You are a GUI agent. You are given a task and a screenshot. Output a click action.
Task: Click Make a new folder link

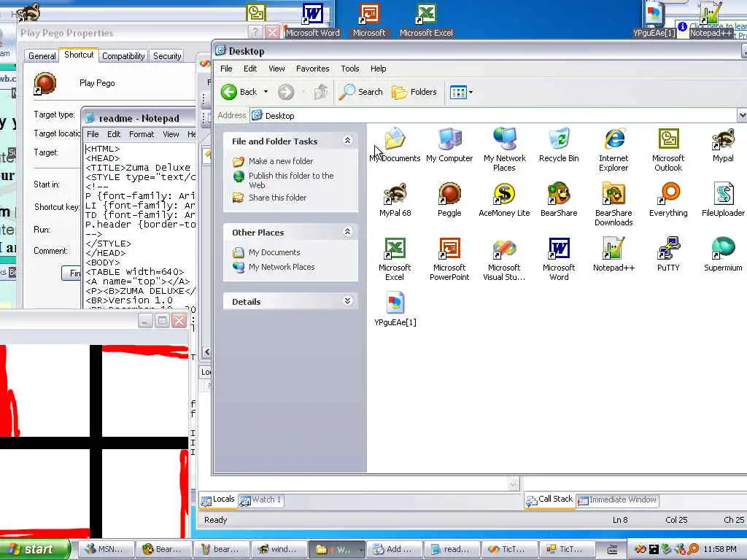tap(281, 161)
